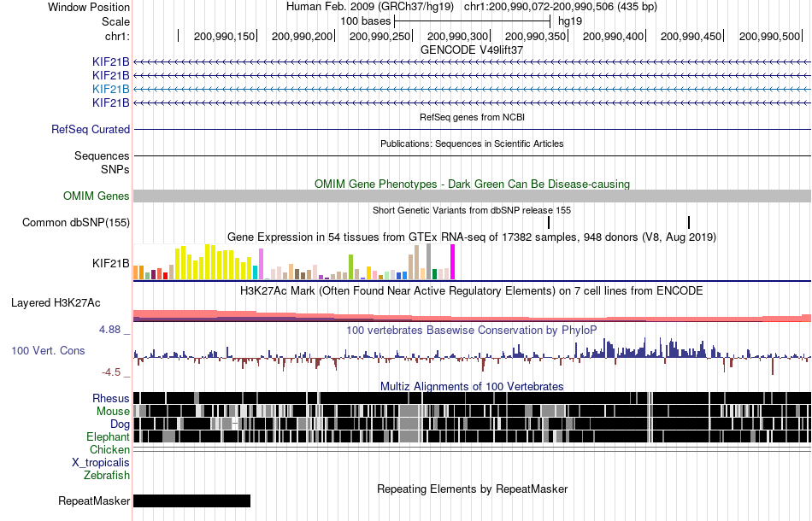Click the 200,990,300 ruler position label
812x521 pixels.
(458, 36)
